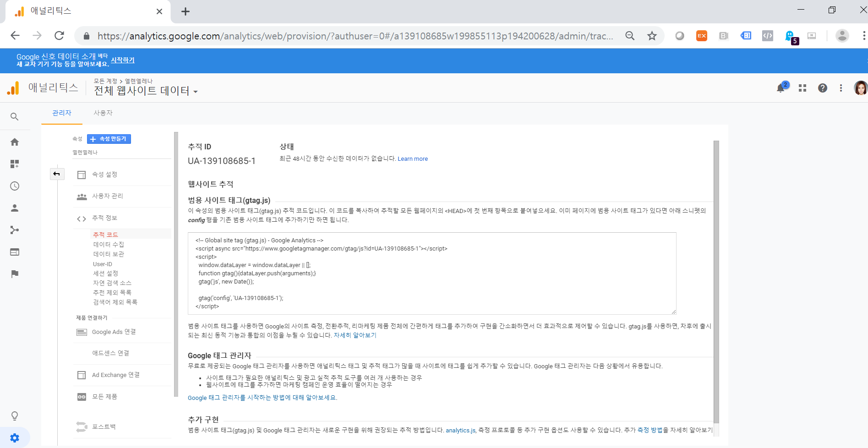Close the 애널리틱스 browser tab
The height and width of the screenshot is (448, 868).
(x=159, y=11)
